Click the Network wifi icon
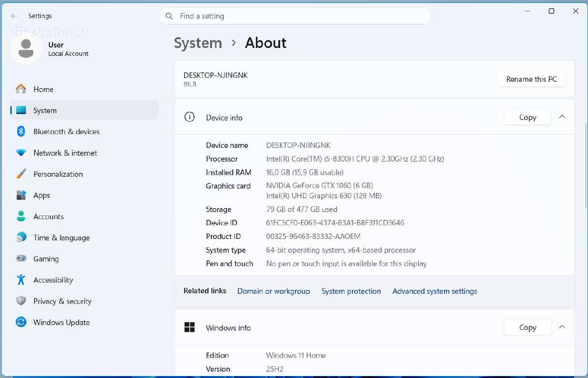 coord(21,153)
